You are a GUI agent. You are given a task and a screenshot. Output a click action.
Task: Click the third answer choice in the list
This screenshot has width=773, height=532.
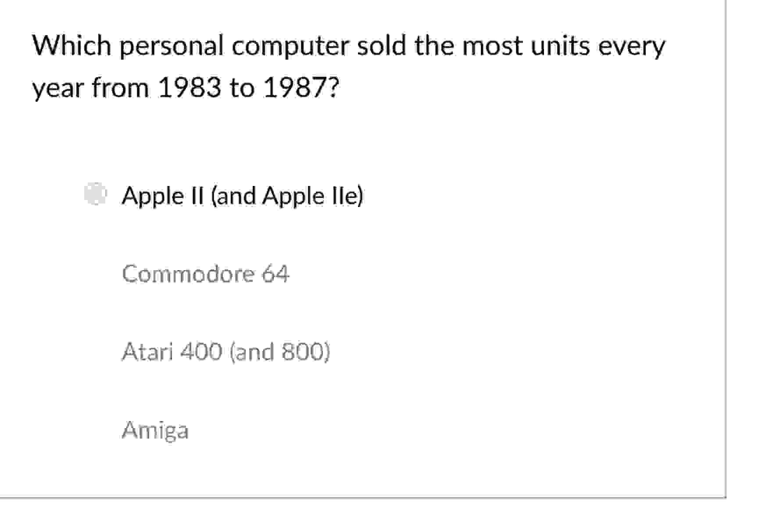[x=226, y=351]
